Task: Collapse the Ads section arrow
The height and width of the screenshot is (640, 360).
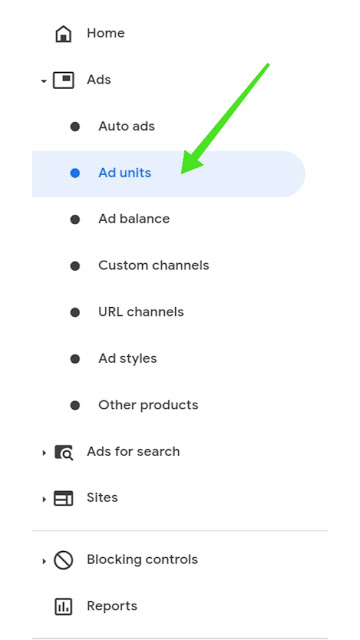Action: 44,81
